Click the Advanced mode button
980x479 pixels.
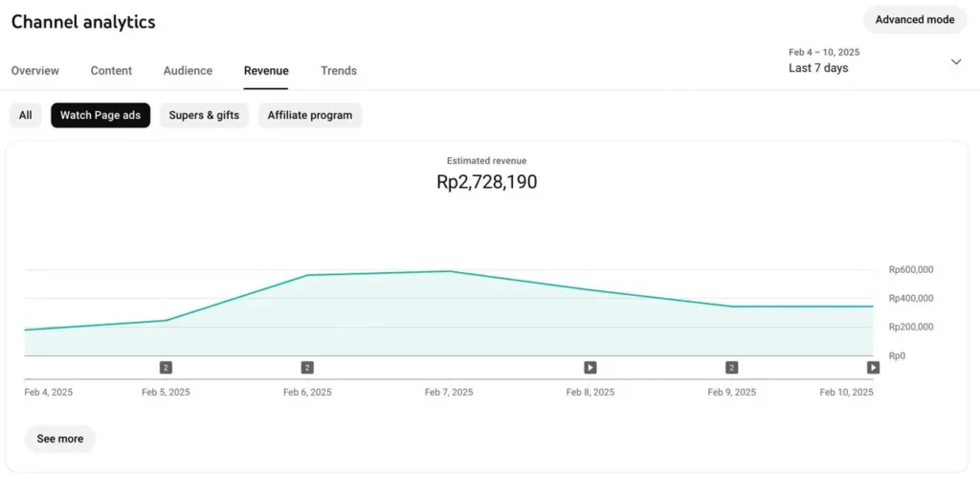[914, 20]
